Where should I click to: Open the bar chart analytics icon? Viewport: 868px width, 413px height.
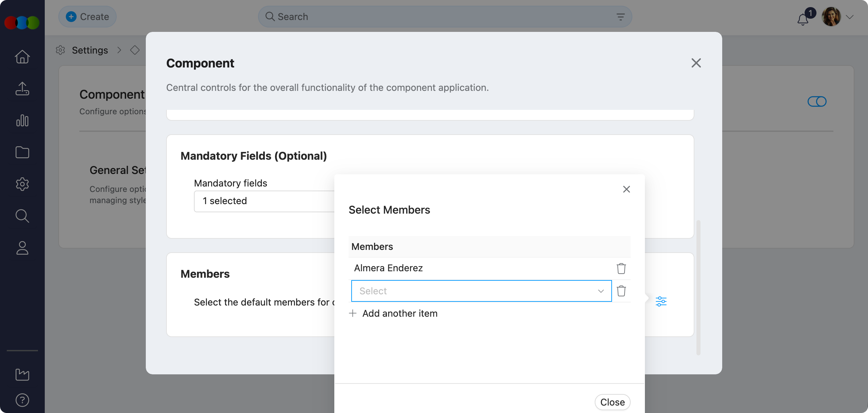pos(22,120)
